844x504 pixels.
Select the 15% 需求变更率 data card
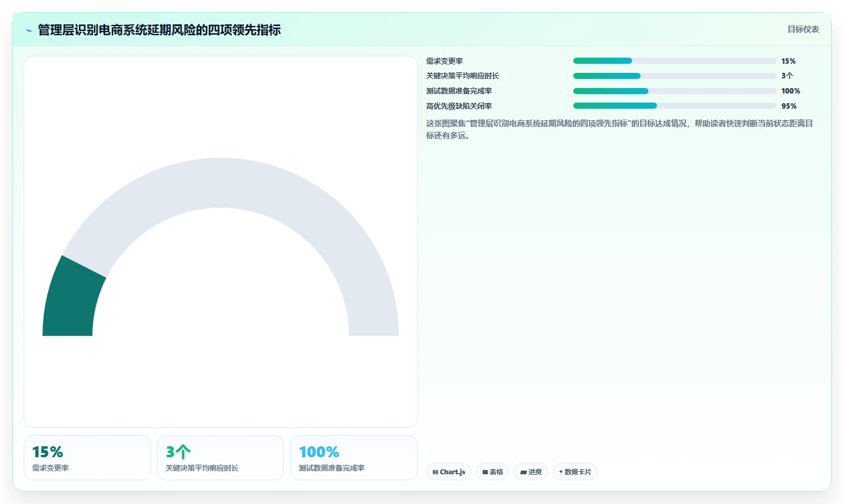coord(87,458)
